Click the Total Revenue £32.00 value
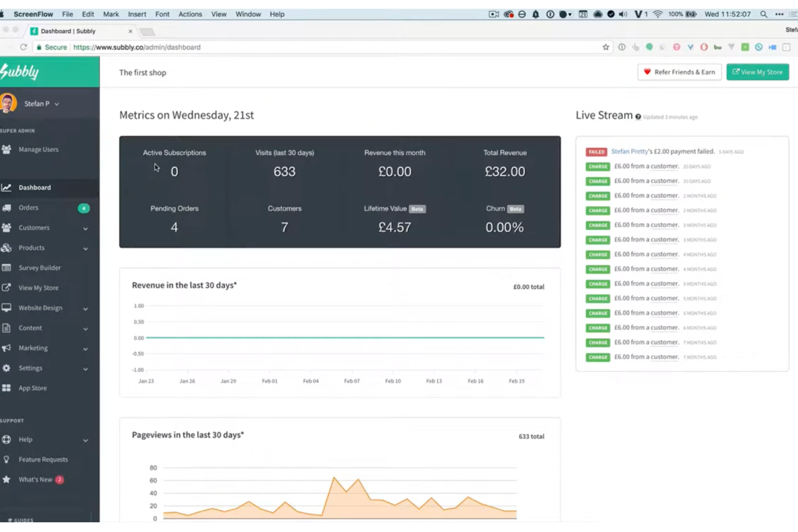This screenshot has width=798, height=532. click(505, 172)
